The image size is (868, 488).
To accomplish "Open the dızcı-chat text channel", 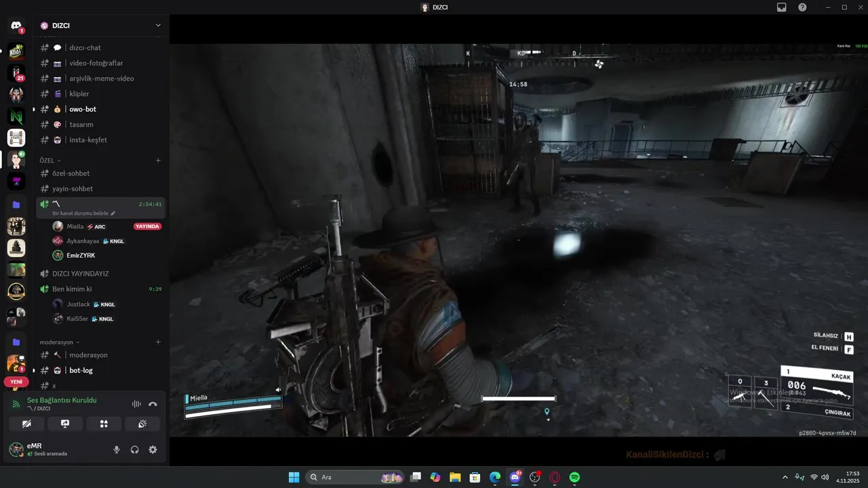I will (x=100, y=47).
